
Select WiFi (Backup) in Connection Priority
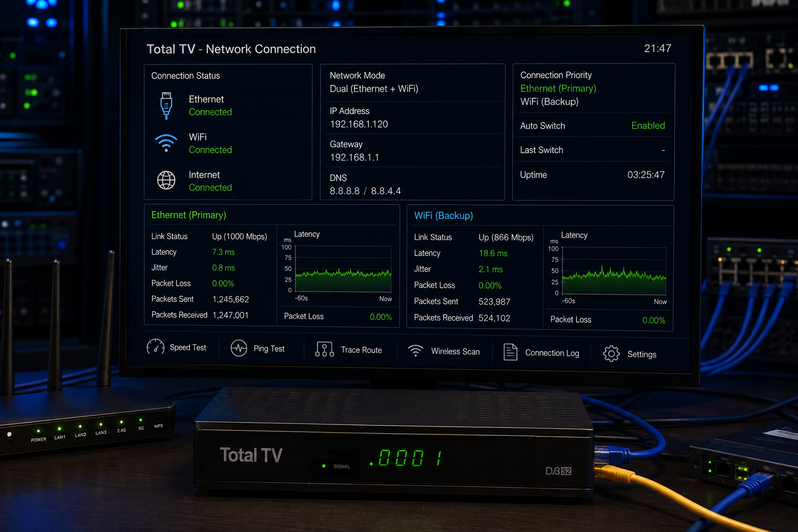click(x=550, y=102)
